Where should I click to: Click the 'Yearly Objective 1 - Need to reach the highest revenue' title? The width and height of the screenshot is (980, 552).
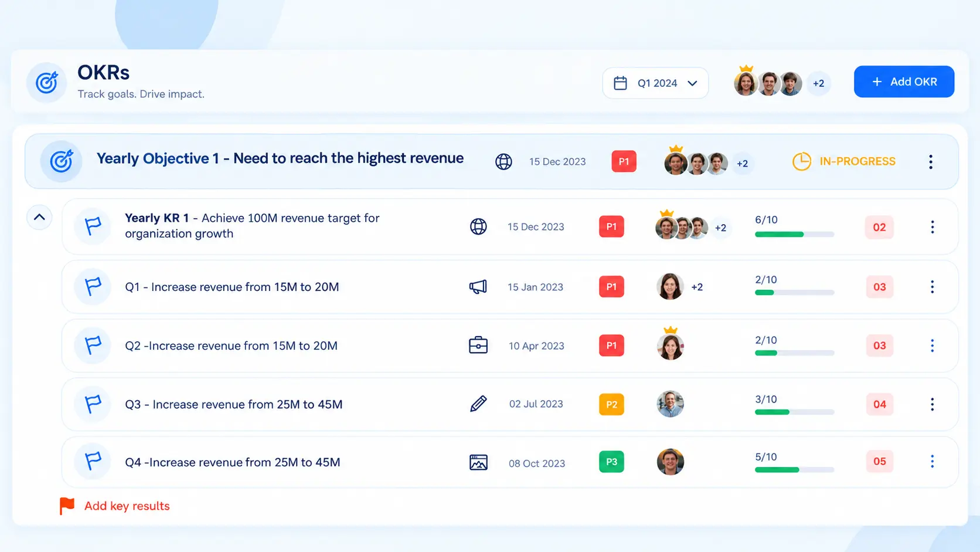tap(280, 158)
